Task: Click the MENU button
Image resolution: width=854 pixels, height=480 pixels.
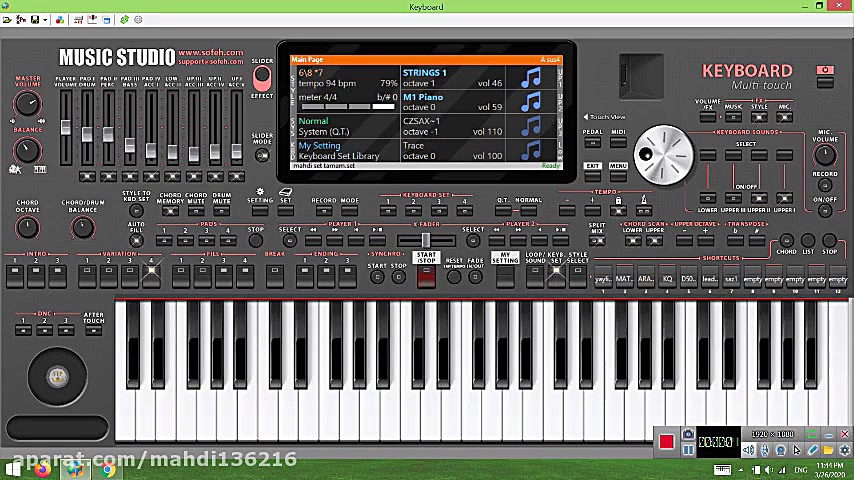Action: 618,177
